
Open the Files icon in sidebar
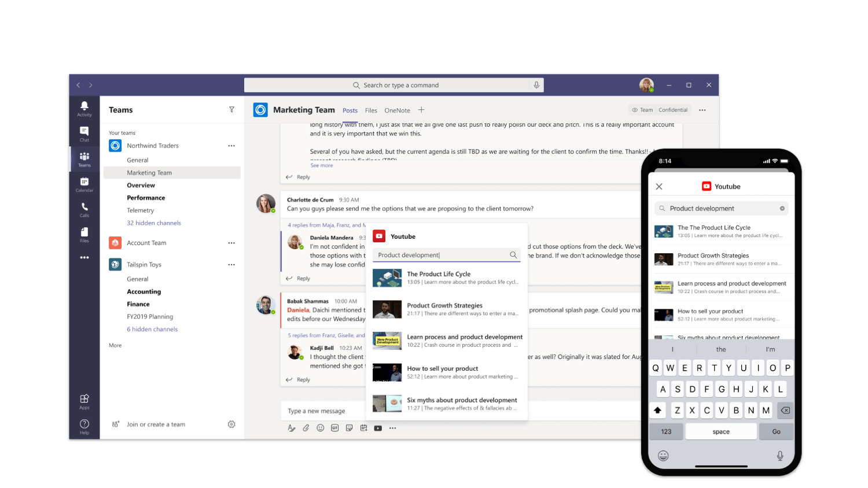coord(84,234)
